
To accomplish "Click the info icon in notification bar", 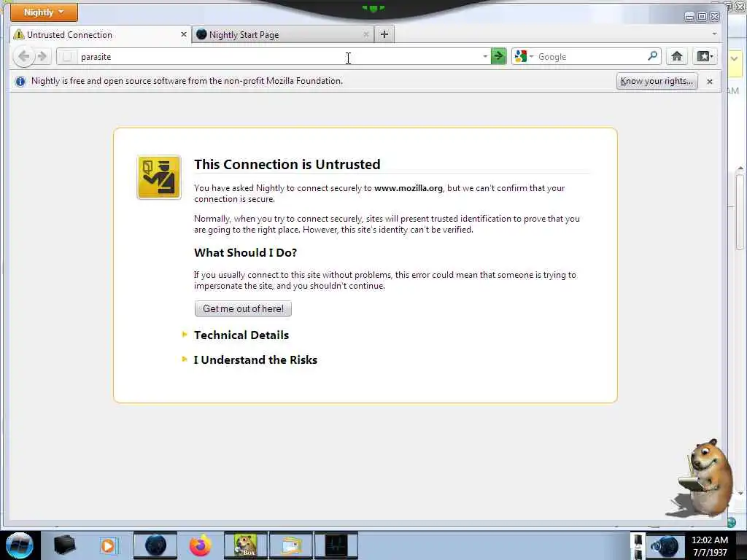I will pos(20,82).
